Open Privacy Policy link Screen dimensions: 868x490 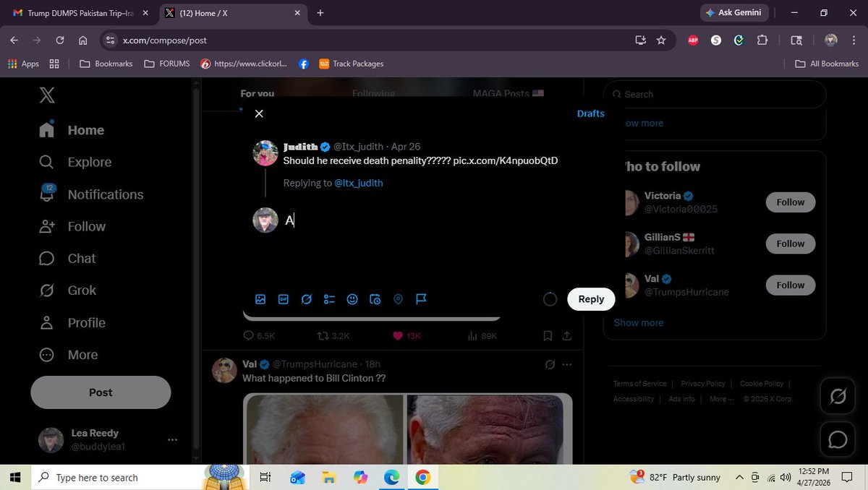[x=703, y=384]
